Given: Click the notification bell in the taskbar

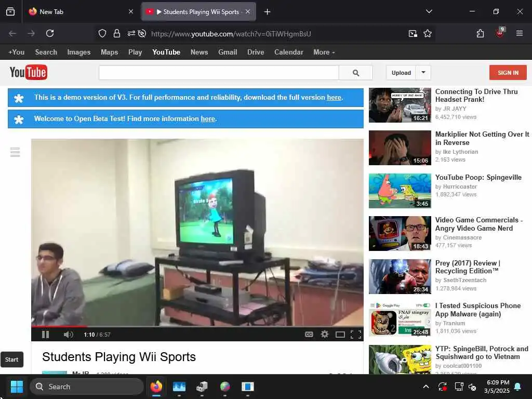Looking at the screenshot, I should coord(518,387).
